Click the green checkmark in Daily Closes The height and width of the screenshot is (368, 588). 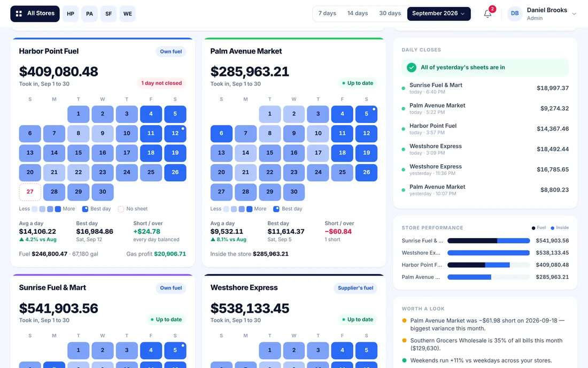(412, 67)
